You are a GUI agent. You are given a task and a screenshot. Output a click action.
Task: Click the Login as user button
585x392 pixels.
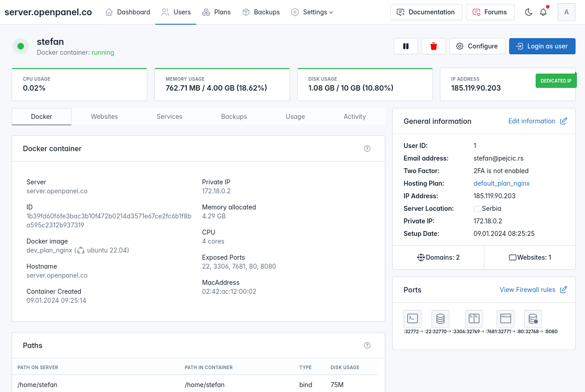pos(542,46)
